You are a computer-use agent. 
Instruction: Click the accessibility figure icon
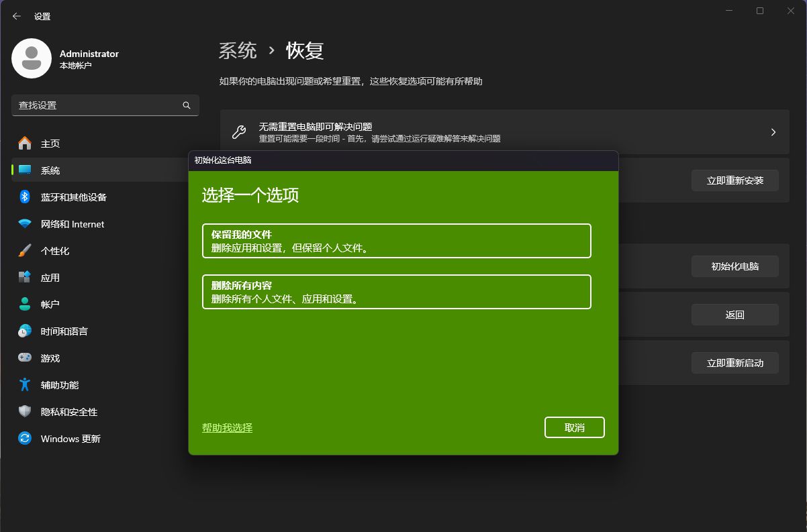click(x=25, y=385)
